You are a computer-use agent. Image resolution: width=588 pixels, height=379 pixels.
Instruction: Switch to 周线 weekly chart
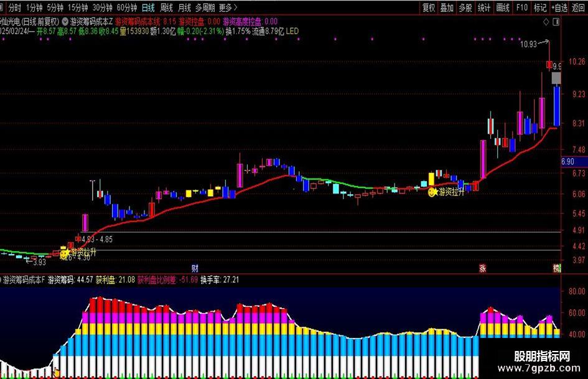167,7
